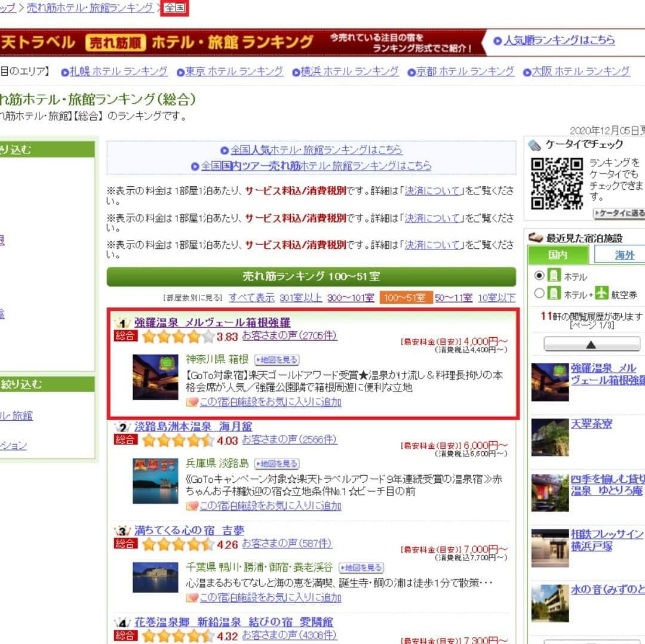Click 4.32 star rating for 愛隣館

[178, 637]
